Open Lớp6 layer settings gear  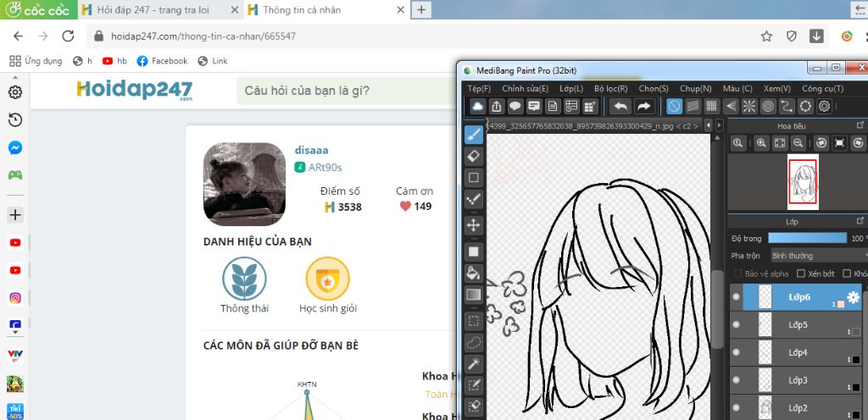click(x=853, y=297)
